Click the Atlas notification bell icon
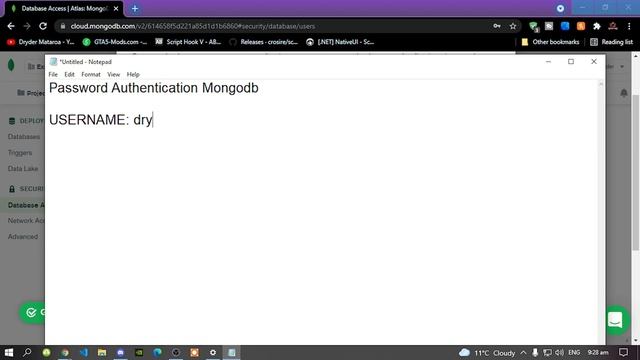This screenshot has height=360, width=640. (x=624, y=93)
